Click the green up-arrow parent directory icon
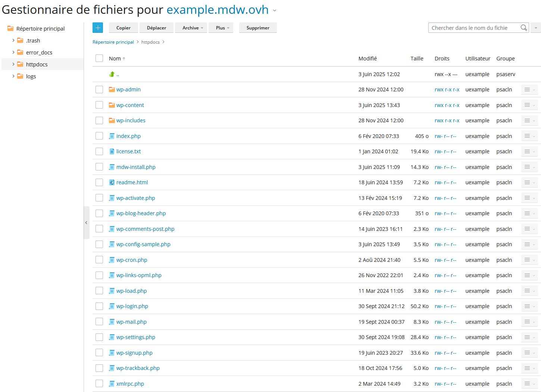Viewport: 541px width, 392px height. [x=112, y=74]
